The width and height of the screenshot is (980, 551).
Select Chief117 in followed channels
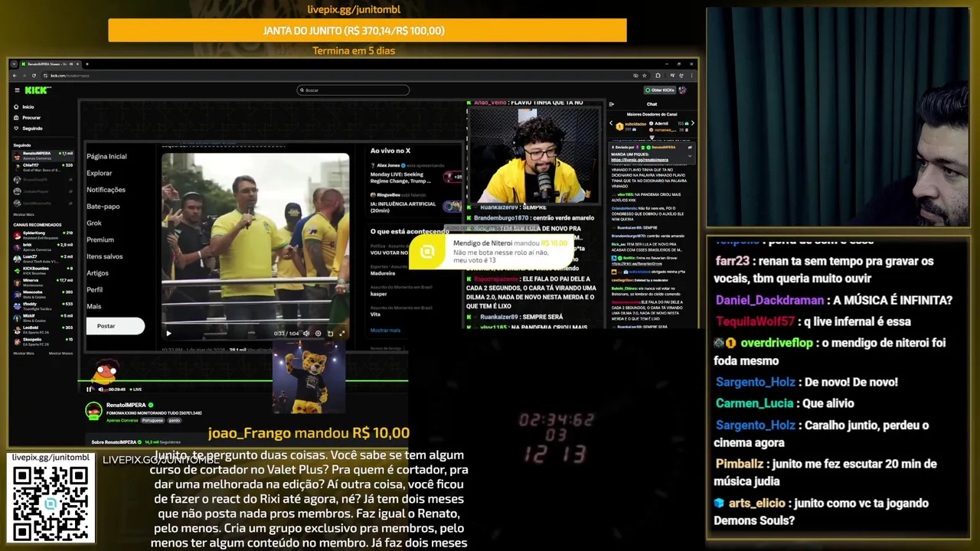(44, 166)
